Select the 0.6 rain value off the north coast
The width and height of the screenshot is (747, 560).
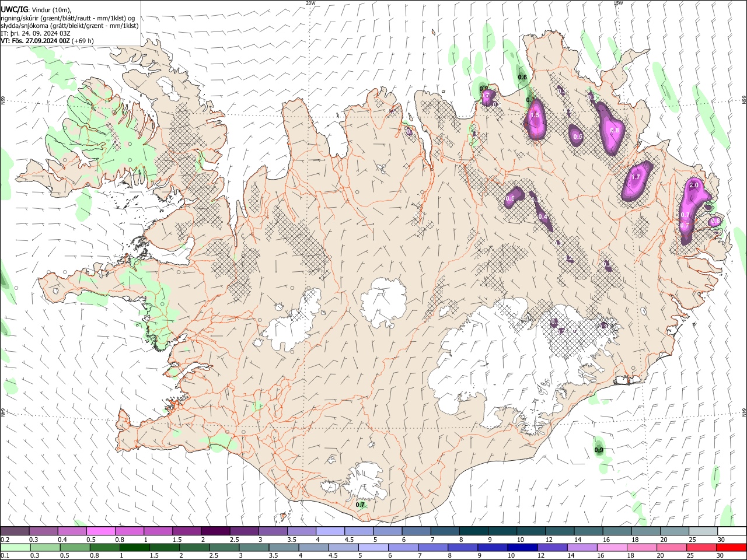point(522,77)
